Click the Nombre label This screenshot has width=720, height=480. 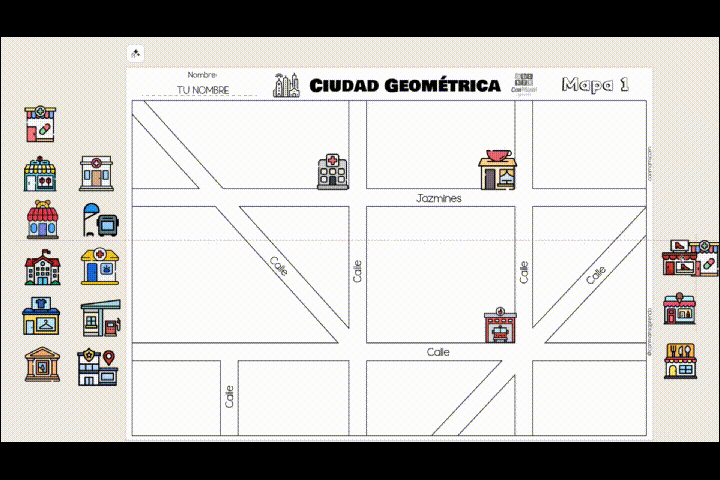pos(202,74)
